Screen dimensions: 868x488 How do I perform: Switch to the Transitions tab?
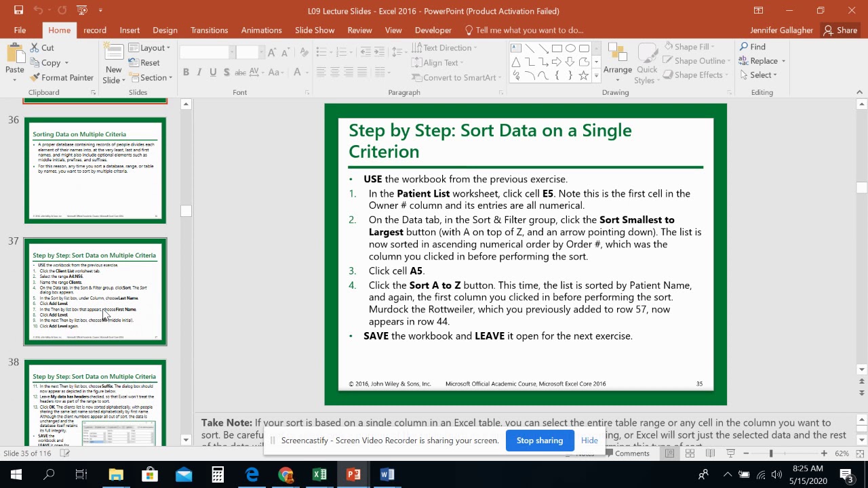[209, 30]
